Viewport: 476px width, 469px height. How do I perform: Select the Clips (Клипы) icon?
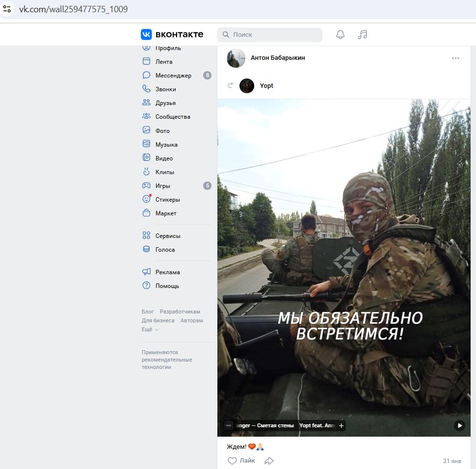pyautogui.click(x=146, y=172)
